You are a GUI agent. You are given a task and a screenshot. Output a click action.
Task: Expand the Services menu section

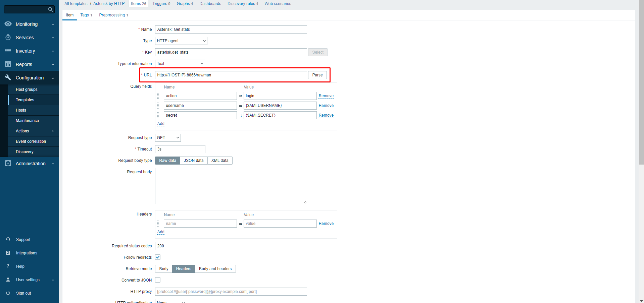(53, 38)
